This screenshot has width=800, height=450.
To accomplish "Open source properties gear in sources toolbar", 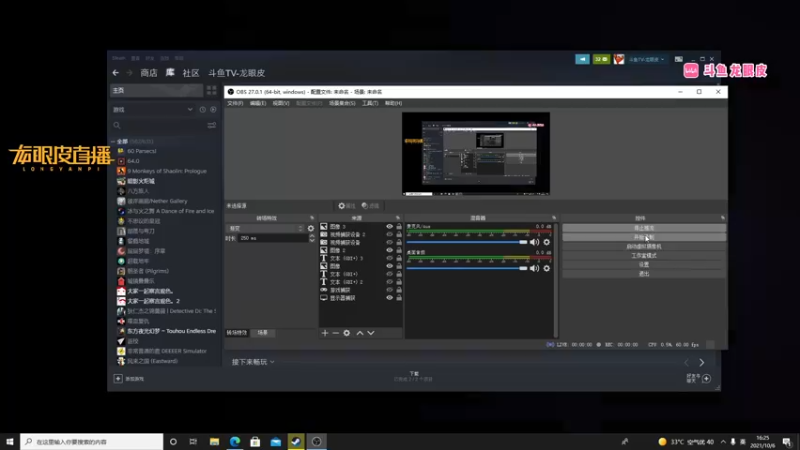I will pyautogui.click(x=346, y=333).
